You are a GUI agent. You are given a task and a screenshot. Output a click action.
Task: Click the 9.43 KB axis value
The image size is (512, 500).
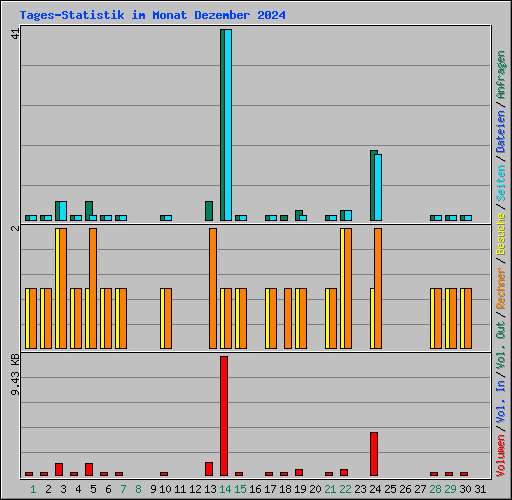[x=15, y=375]
